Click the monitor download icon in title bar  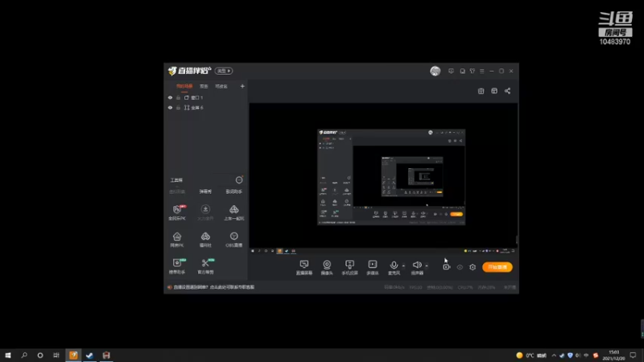pos(451,71)
